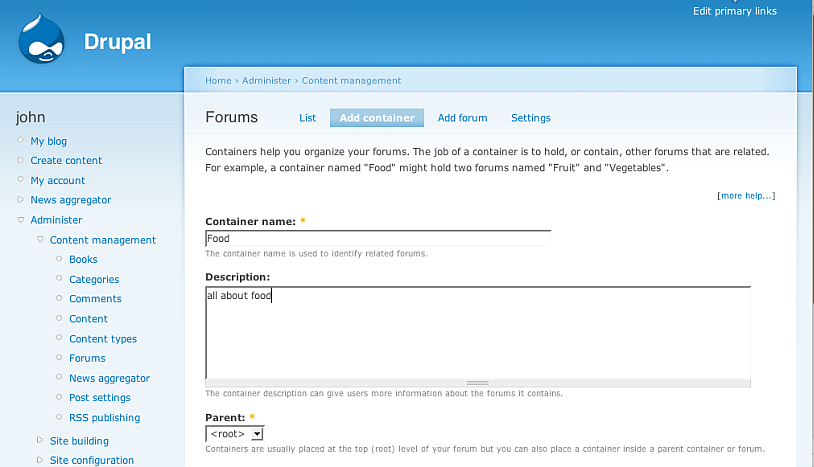
Task: Select the Add container tab
Action: coord(377,118)
